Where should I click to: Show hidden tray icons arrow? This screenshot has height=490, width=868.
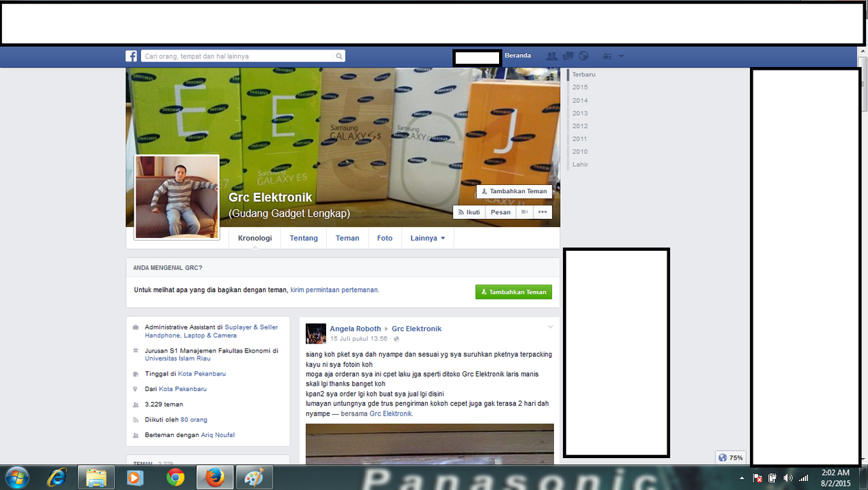click(743, 478)
